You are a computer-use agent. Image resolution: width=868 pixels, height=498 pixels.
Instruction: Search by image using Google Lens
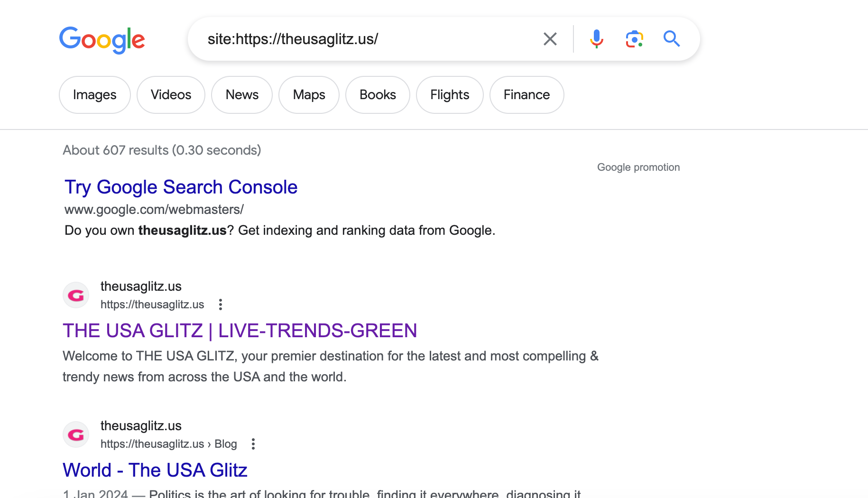tap(634, 39)
